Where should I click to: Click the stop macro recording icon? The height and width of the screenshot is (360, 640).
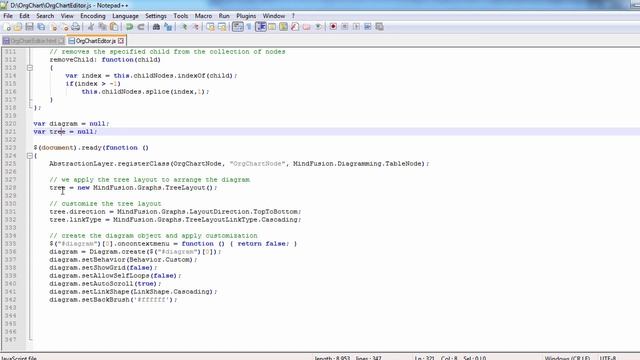click(x=344, y=27)
